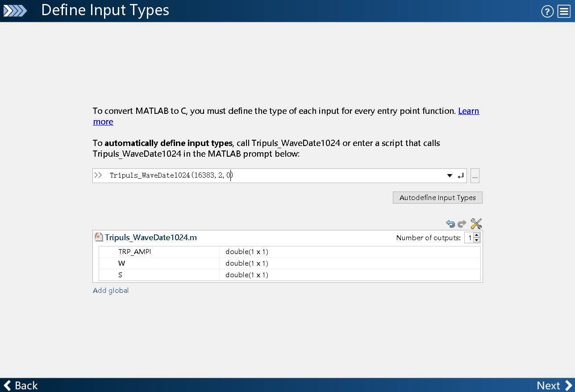The width and height of the screenshot is (575, 392).
Task: Increase the number of outputs
Action: [476, 235]
